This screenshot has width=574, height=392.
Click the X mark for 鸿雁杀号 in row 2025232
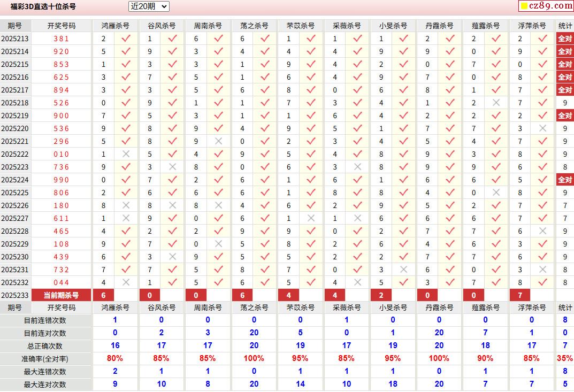[126, 282]
